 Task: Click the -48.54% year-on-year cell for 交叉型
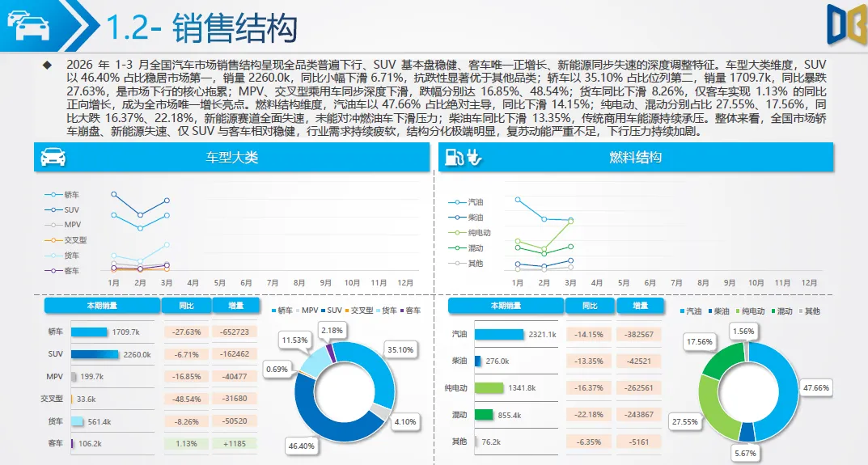point(187,399)
